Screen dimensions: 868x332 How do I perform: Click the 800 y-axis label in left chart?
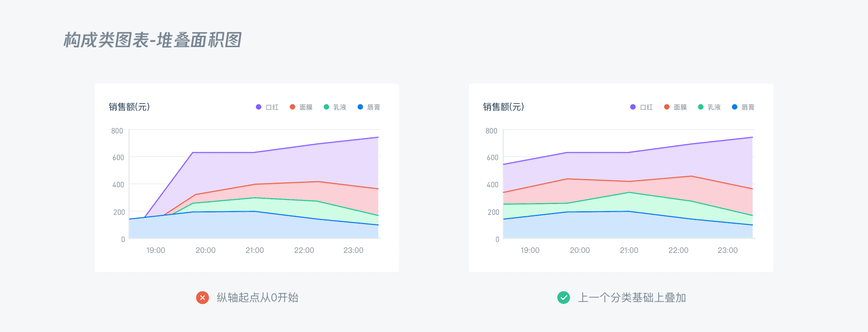(x=117, y=131)
